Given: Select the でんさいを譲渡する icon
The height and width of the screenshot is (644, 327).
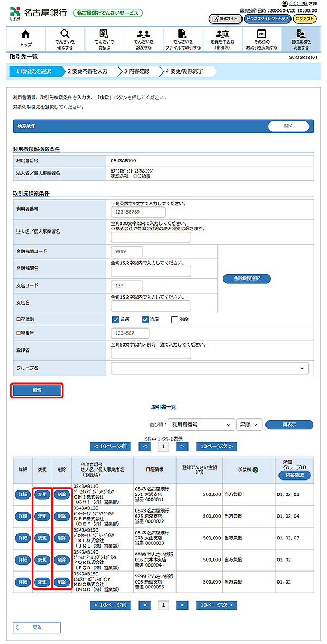Looking at the screenshot, I should pos(143,34).
